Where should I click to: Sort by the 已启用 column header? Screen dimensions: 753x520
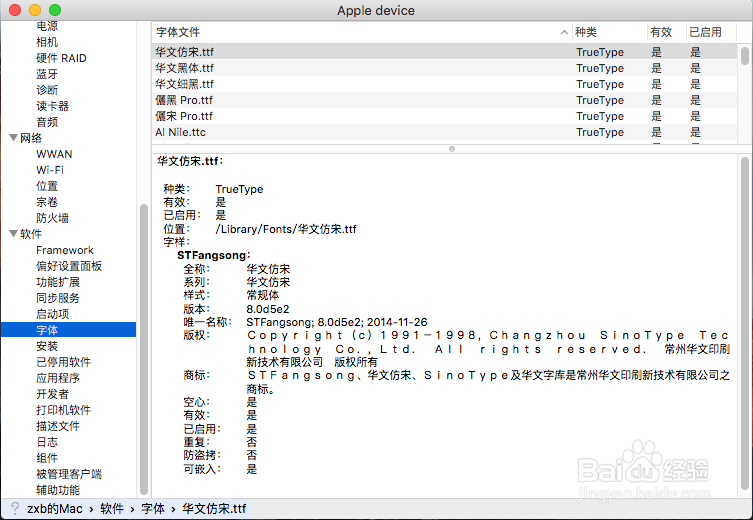tap(710, 32)
